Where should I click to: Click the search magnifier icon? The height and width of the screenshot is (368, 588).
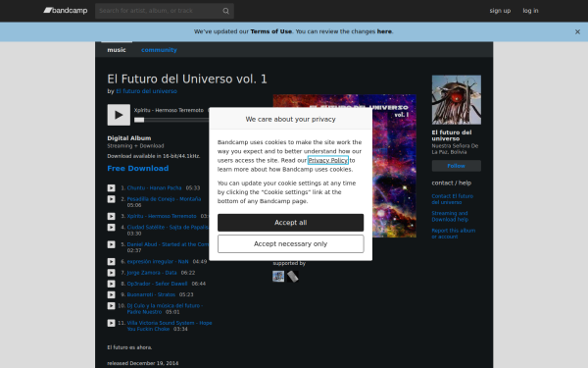coord(225,11)
